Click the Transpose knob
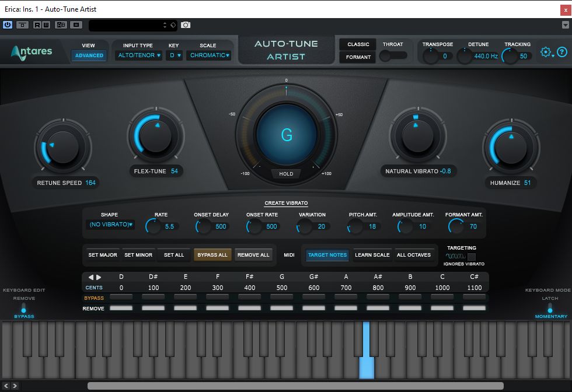The image size is (572, 392). click(431, 56)
